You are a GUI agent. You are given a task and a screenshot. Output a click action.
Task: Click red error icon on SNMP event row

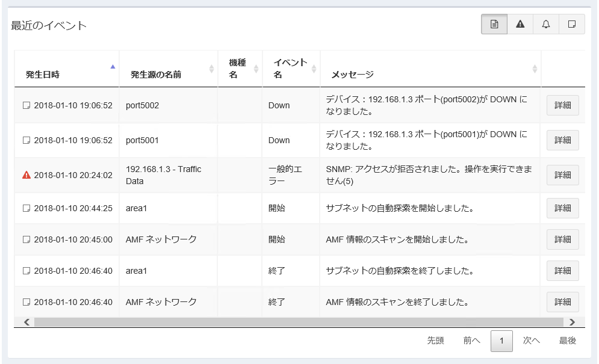coord(26,175)
